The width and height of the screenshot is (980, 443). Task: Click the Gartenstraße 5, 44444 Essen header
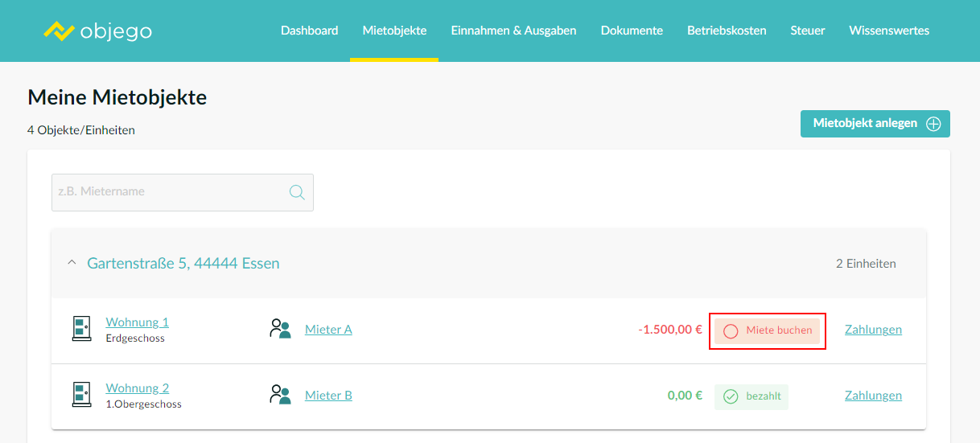tap(183, 263)
